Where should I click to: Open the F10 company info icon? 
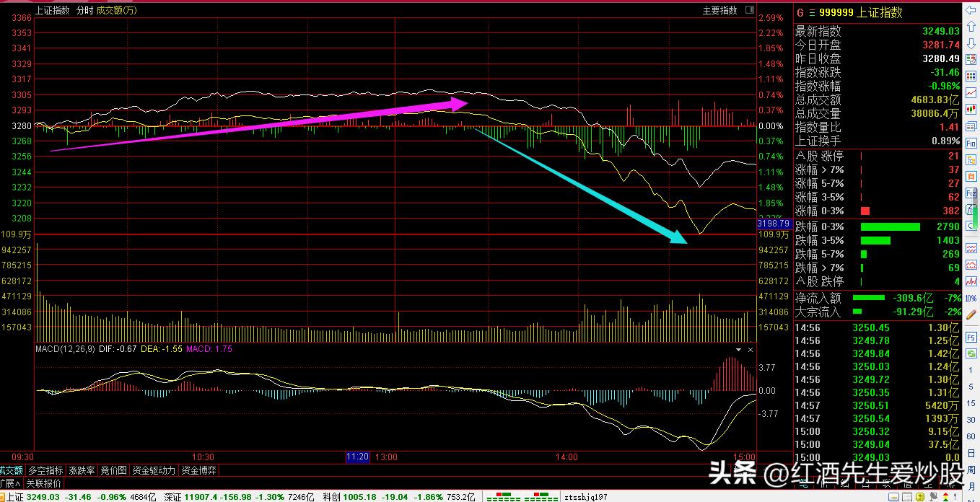coord(970,144)
